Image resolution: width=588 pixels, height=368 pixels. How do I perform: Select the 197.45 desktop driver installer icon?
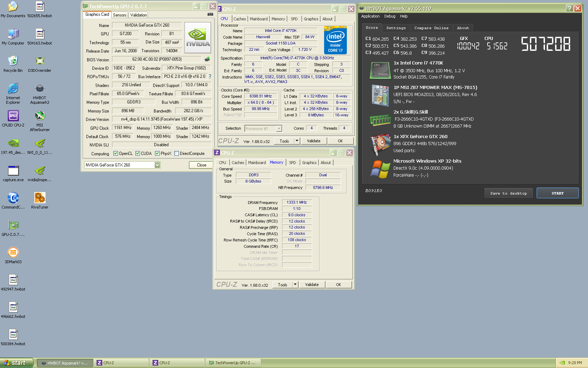pos(13,146)
